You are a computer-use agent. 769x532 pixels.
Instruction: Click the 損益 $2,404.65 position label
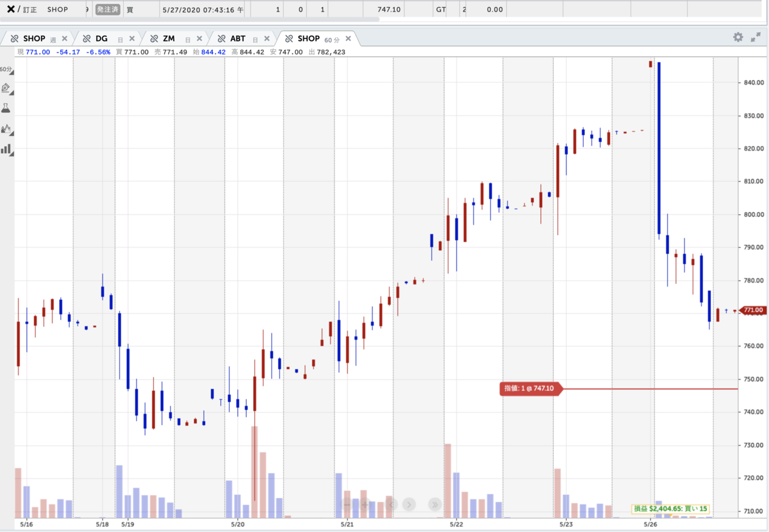click(670, 509)
